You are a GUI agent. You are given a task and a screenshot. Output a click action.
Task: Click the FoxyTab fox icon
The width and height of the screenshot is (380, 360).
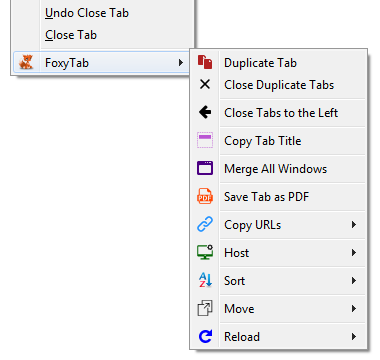[26, 62]
